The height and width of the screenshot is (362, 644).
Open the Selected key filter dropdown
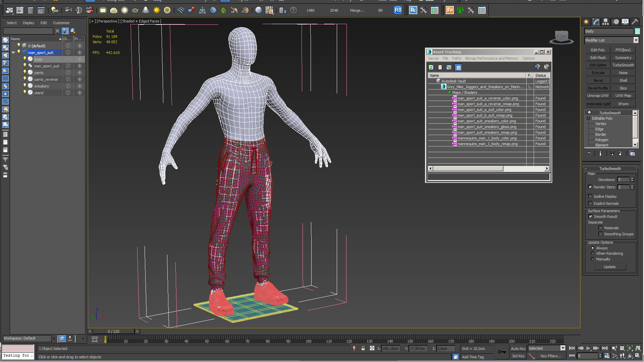[563, 348]
